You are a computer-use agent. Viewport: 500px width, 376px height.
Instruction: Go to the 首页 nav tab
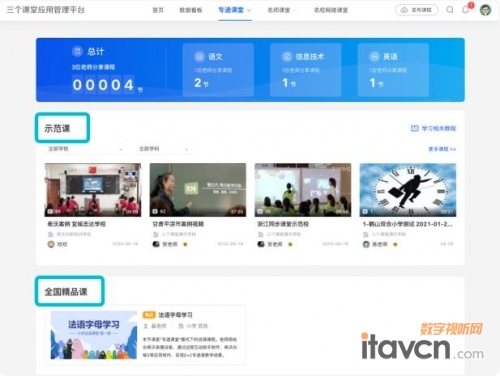pyautogui.click(x=158, y=10)
